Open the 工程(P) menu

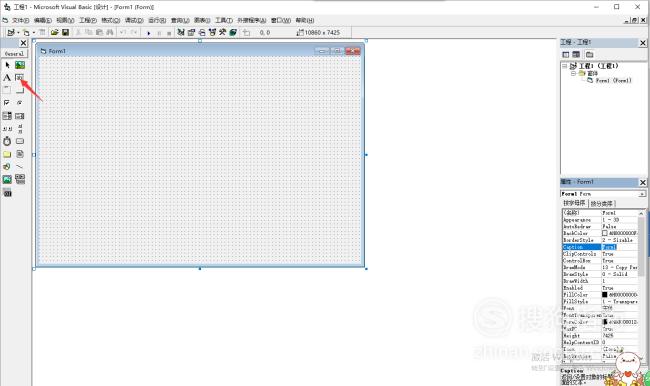pyautogui.click(x=88, y=20)
